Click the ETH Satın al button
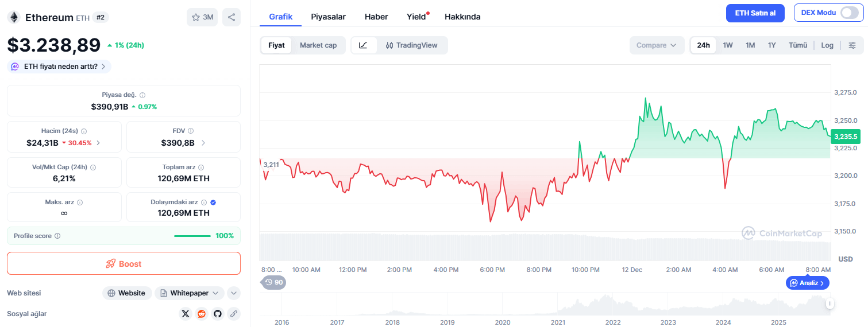The width and height of the screenshot is (868, 327). pos(755,13)
